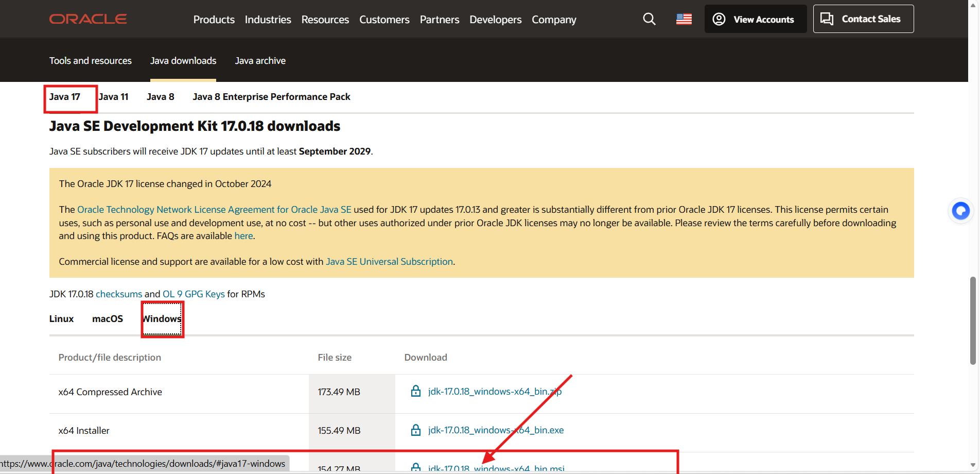
Task: Click 'x64 Compressed Archive' cell
Action: click(110, 392)
